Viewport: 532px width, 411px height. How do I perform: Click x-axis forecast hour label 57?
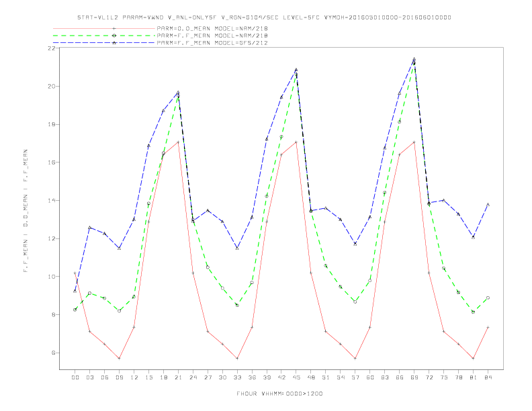coord(355,377)
